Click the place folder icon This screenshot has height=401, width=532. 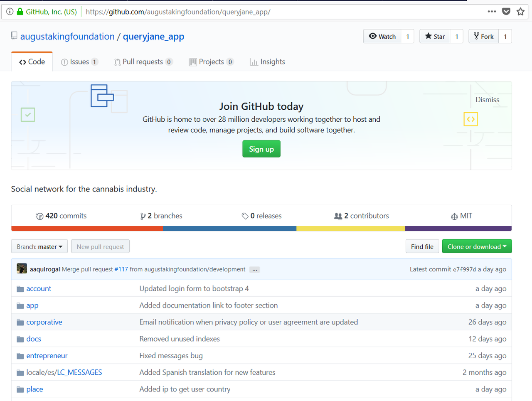point(20,389)
